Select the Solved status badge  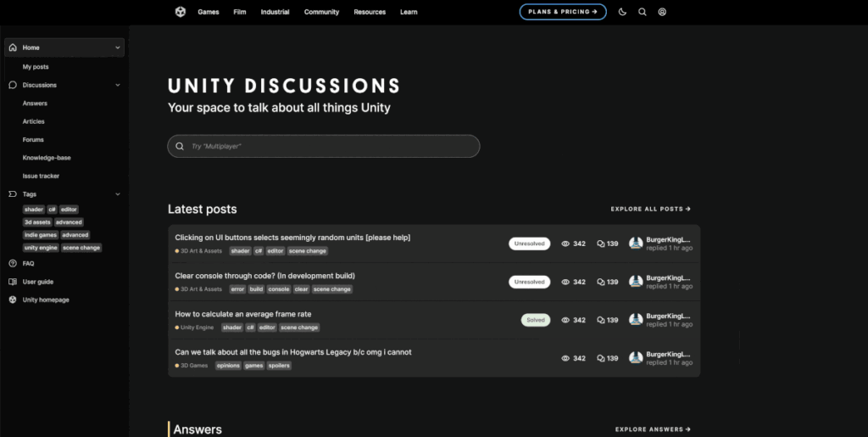coord(536,320)
